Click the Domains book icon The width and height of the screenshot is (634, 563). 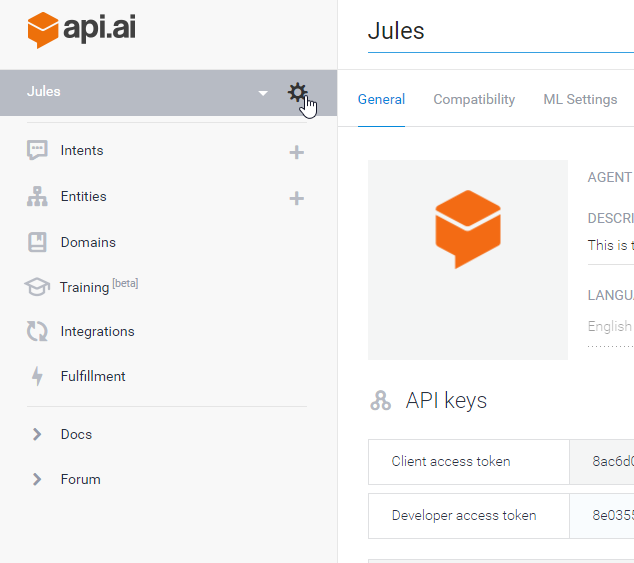(37, 242)
